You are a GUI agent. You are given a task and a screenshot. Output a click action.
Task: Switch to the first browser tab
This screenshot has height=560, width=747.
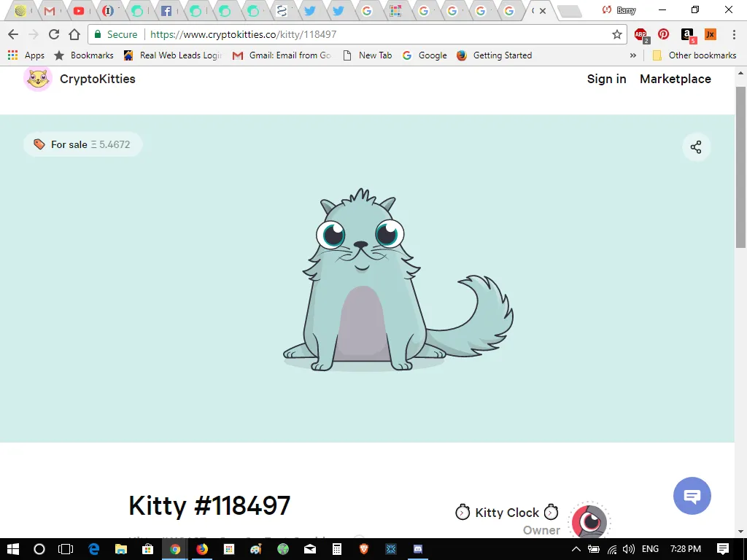coord(20,10)
